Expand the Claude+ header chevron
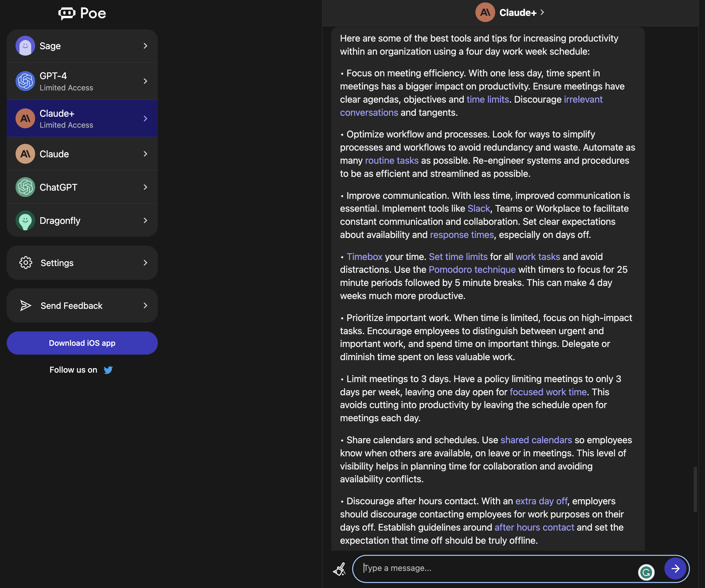This screenshot has width=705, height=588. tap(543, 12)
